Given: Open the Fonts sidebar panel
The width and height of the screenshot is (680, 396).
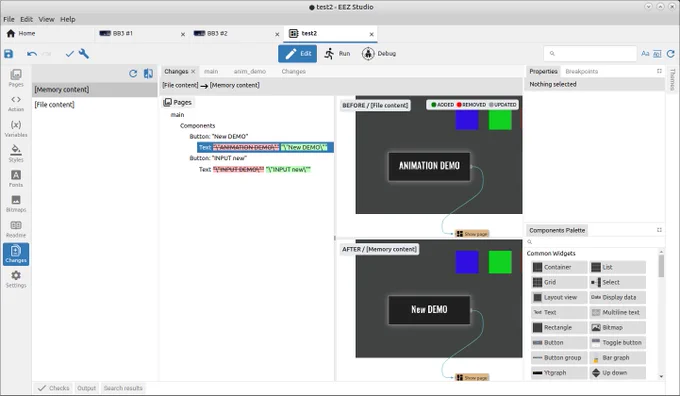Looking at the screenshot, I should (x=16, y=179).
